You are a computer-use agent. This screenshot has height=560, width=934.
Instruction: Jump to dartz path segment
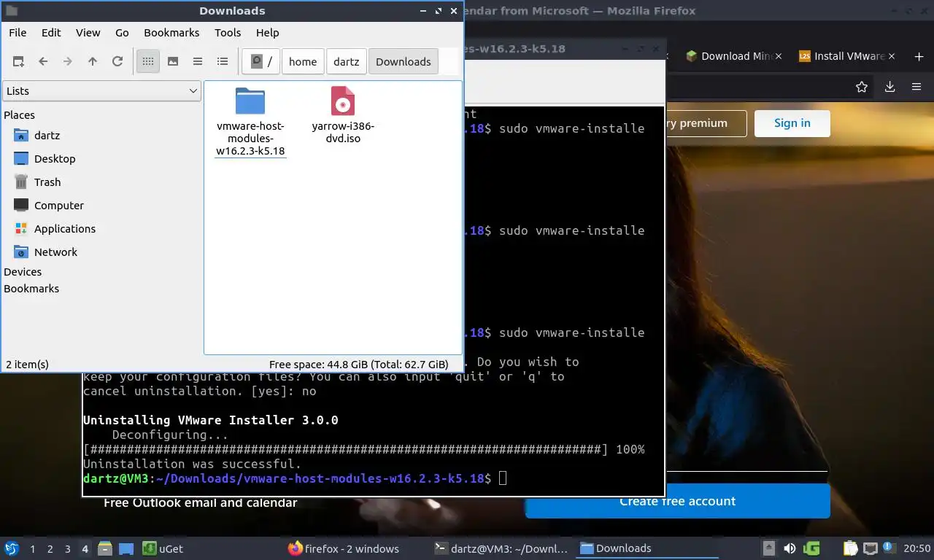point(347,62)
